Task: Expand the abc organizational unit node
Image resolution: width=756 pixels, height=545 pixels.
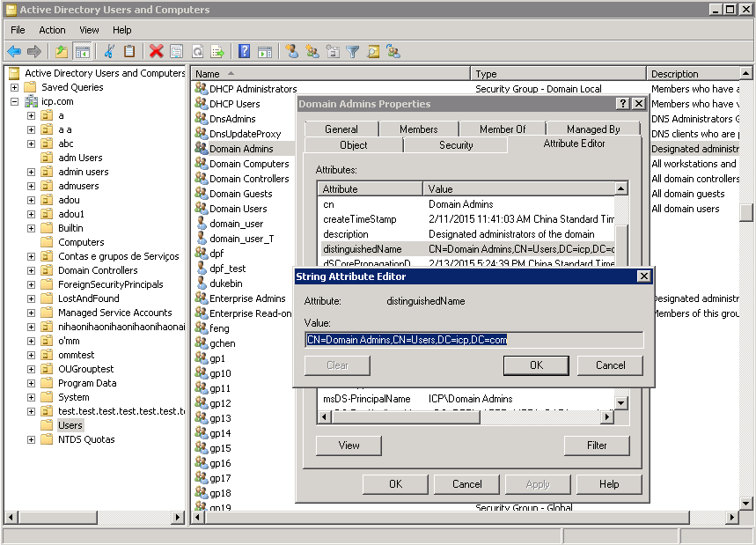Action: click(x=32, y=144)
